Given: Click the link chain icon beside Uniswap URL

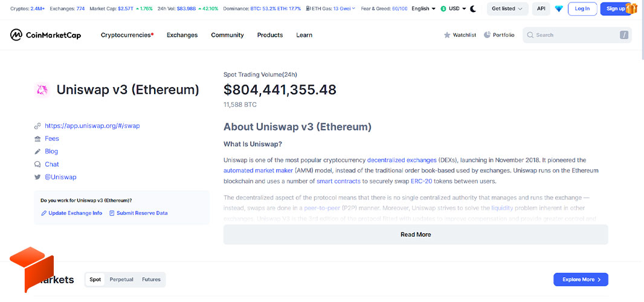Looking at the screenshot, I should (37, 126).
